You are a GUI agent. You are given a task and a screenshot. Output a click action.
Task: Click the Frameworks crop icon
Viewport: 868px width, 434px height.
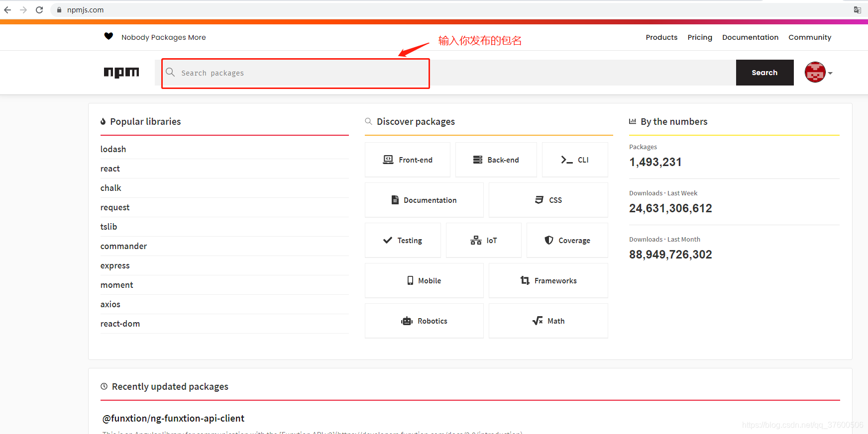(x=525, y=280)
